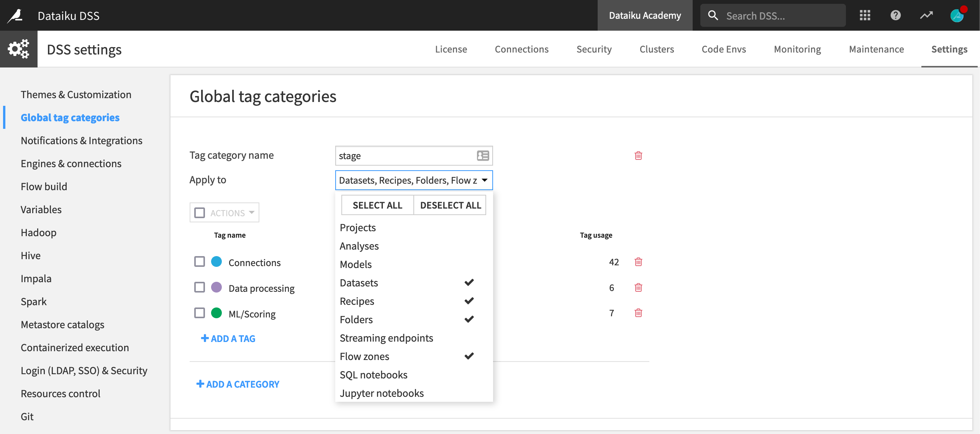Open the Code Envs tab
The width and height of the screenshot is (980, 434).
coord(724,49)
